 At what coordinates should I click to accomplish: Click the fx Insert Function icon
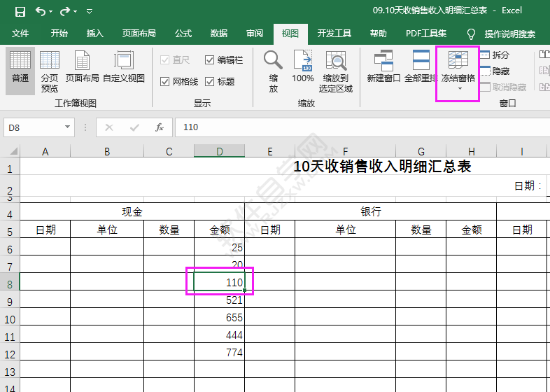point(160,127)
